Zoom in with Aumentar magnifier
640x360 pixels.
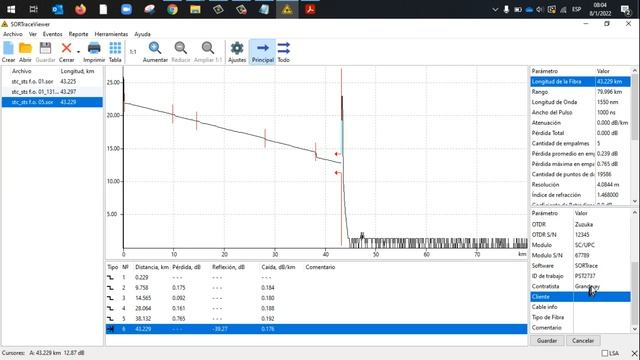pyautogui.click(x=155, y=52)
